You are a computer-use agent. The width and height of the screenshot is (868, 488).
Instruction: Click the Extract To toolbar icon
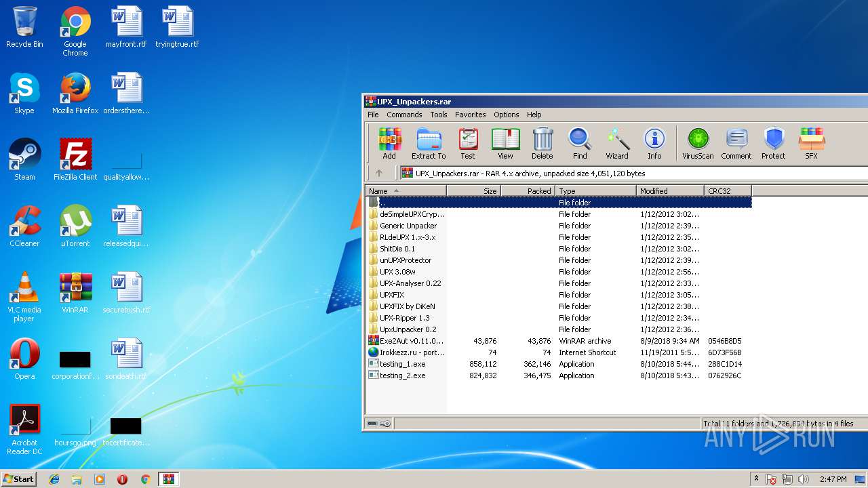pos(429,144)
